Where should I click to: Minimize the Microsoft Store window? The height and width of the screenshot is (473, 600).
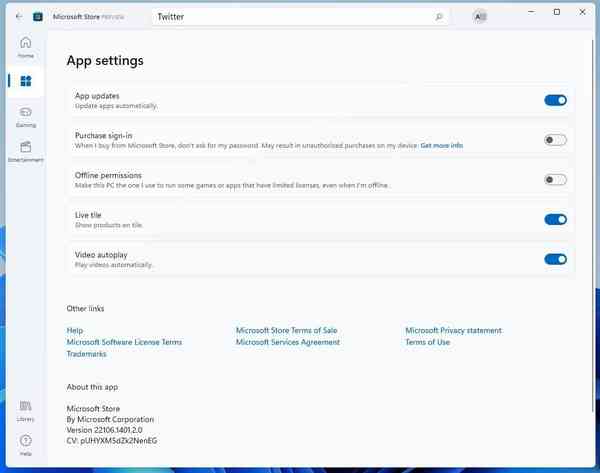(531, 12)
